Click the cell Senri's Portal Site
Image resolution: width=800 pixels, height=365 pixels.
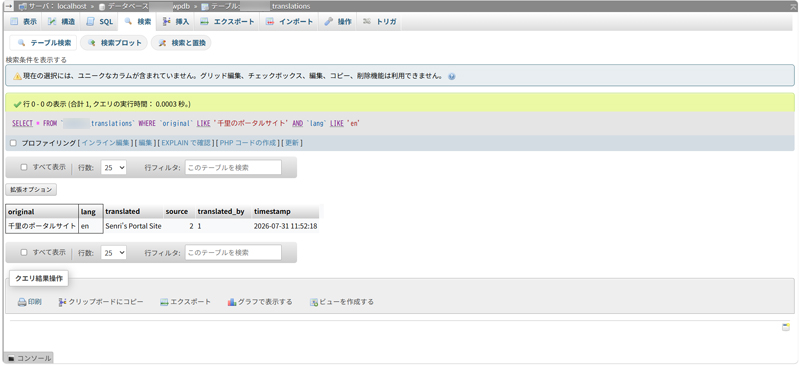point(133,226)
